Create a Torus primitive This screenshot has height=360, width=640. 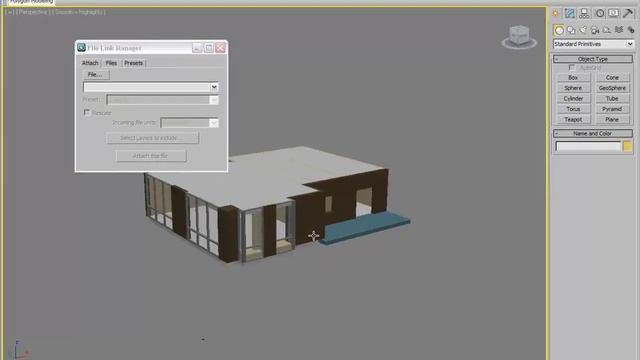pyautogui.click(x=573, y=109)
